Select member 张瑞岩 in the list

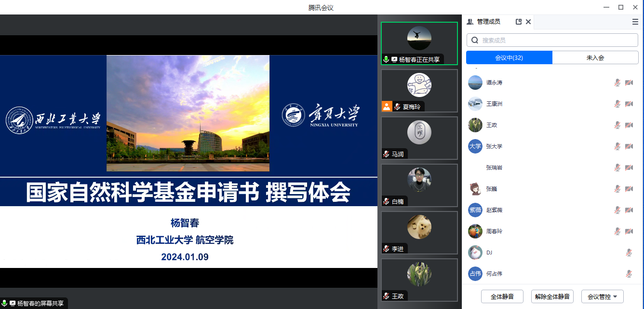494,168
